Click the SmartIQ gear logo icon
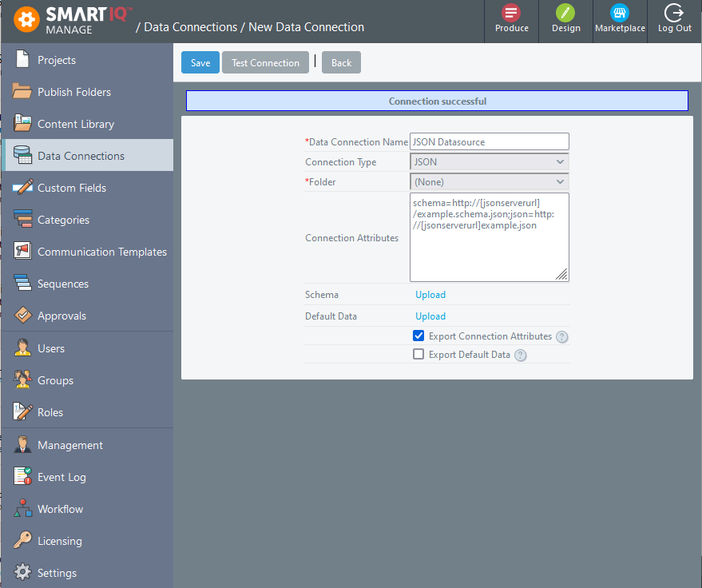The image size is (702, 588). click(x=26, y=20)
